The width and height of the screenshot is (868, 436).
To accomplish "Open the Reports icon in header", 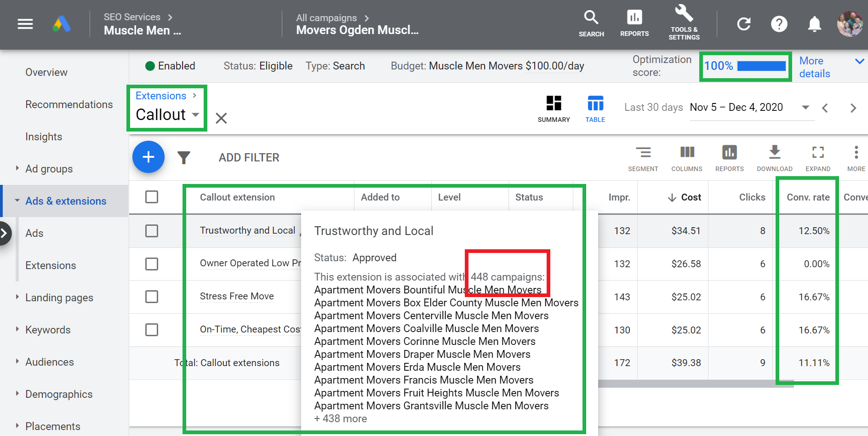I will [x=634, y=24].
